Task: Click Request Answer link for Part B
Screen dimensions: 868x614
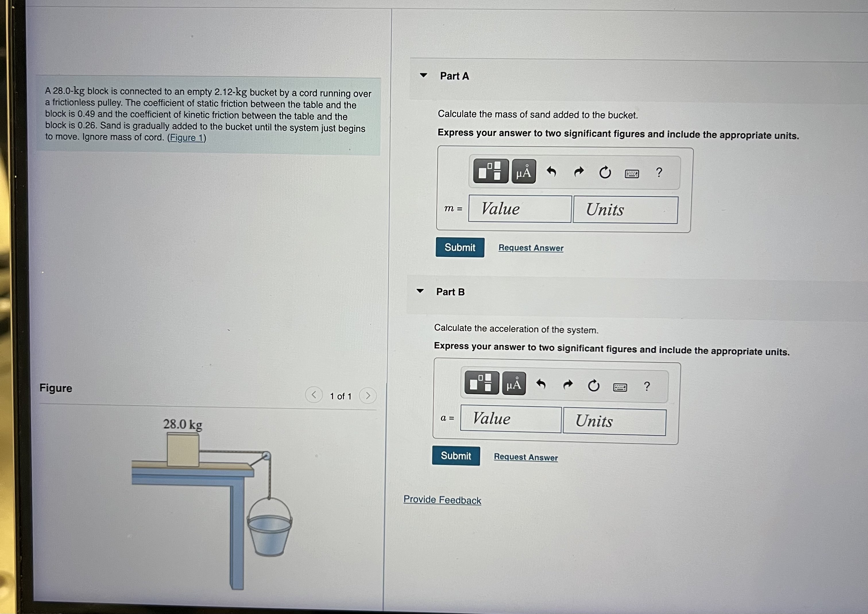Action: [525, 457]
